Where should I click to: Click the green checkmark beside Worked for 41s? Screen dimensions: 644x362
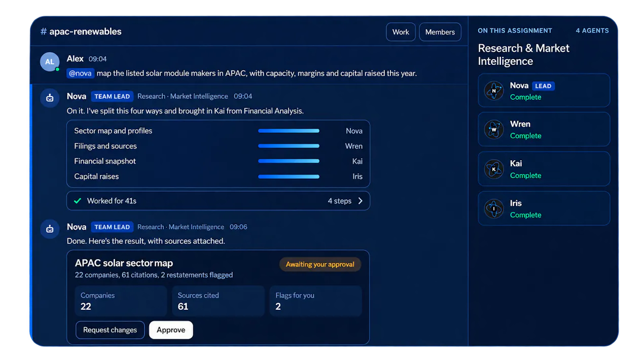tap(78, 201)
